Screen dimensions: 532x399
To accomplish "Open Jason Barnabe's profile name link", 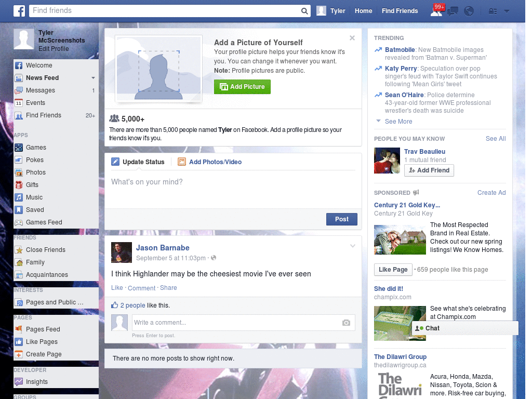I will [x=163, y=248].
